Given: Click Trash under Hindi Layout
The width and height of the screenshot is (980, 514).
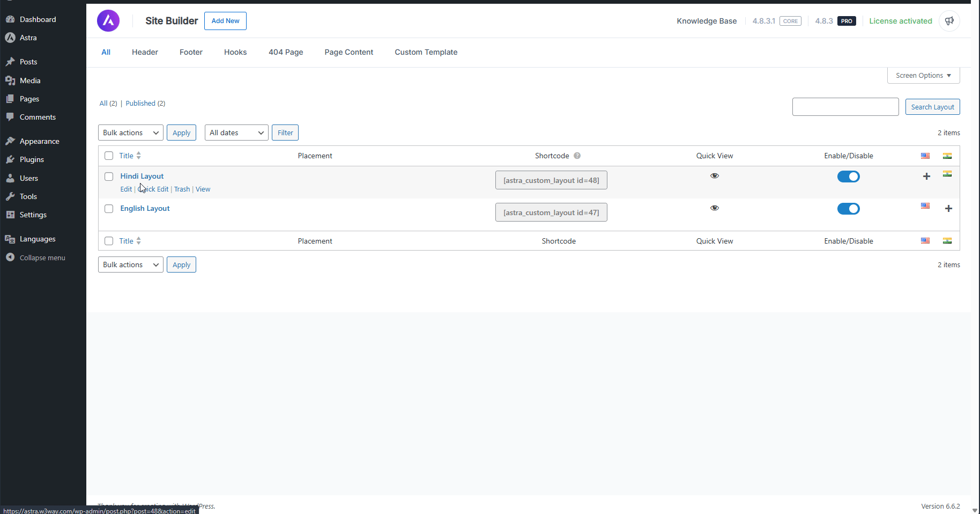Looking at the screenshot, I should tap(182, 189).
